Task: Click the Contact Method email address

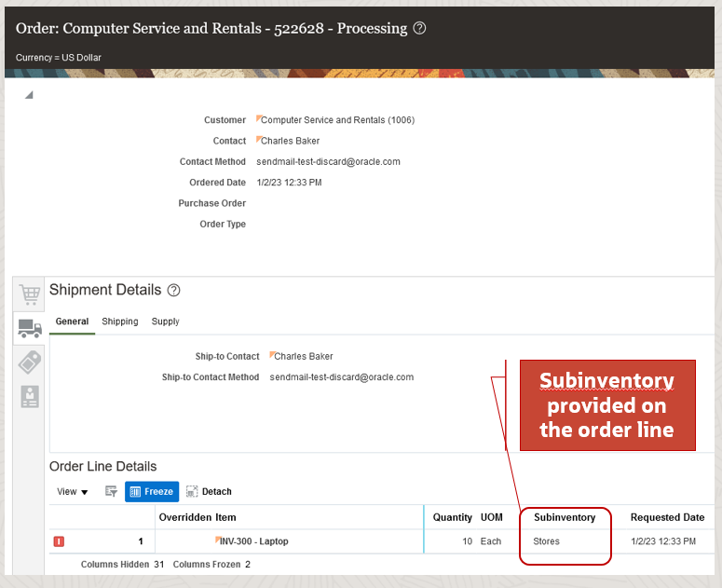Action: pos(328,161)
